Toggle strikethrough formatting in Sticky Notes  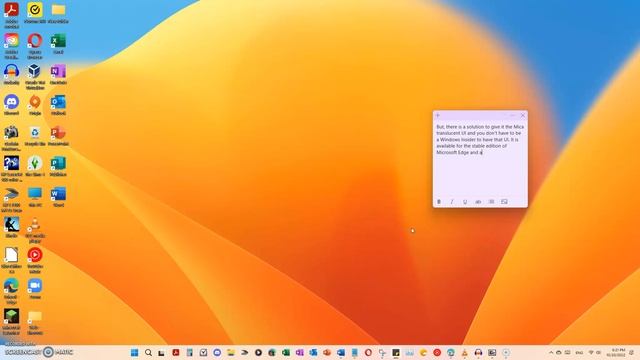[478, 202]
